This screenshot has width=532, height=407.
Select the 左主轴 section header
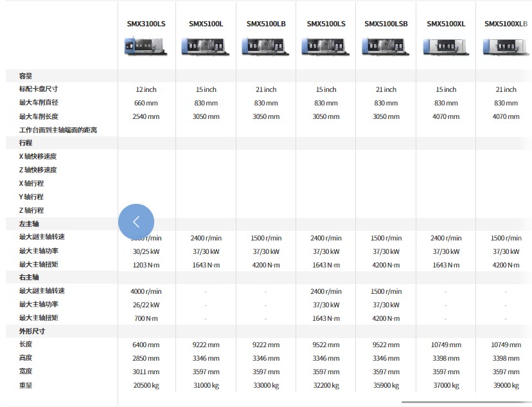29,224
